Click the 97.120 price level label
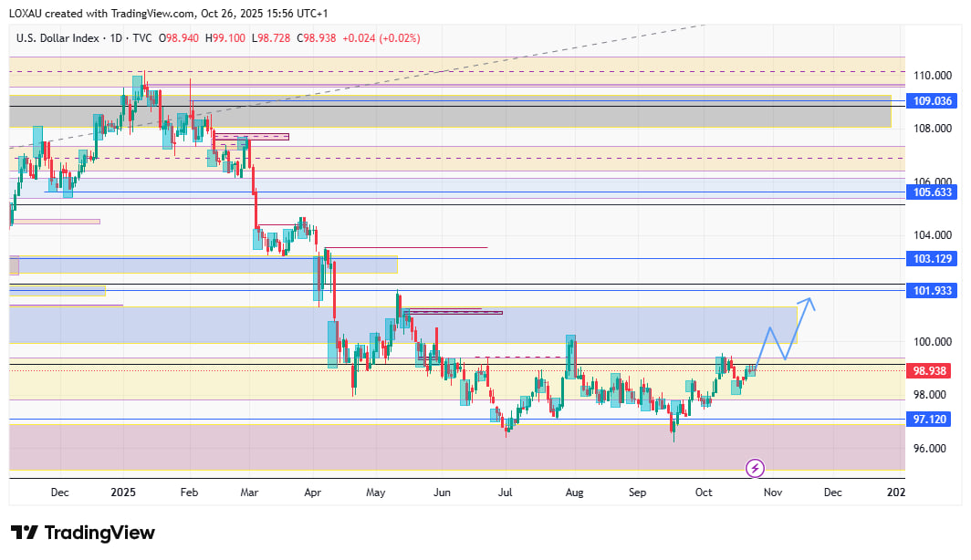This screenshot has width=971, height=560. tap(932, 419)
